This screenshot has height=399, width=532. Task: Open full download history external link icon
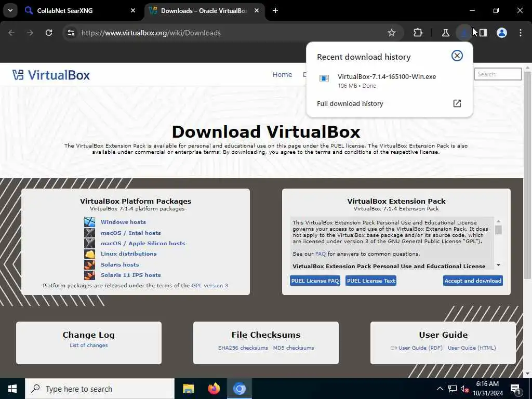[457, 103]
